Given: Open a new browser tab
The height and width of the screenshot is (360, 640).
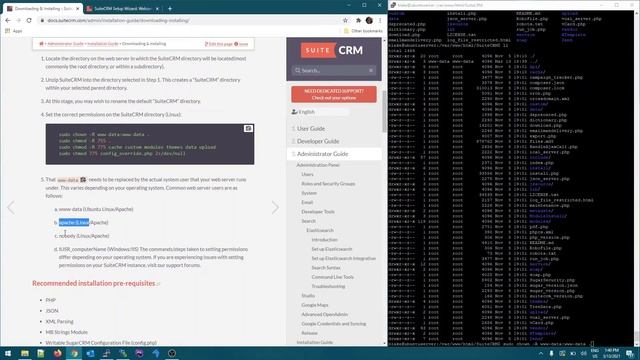Looking at the screenshot, I should pos(170,8).
